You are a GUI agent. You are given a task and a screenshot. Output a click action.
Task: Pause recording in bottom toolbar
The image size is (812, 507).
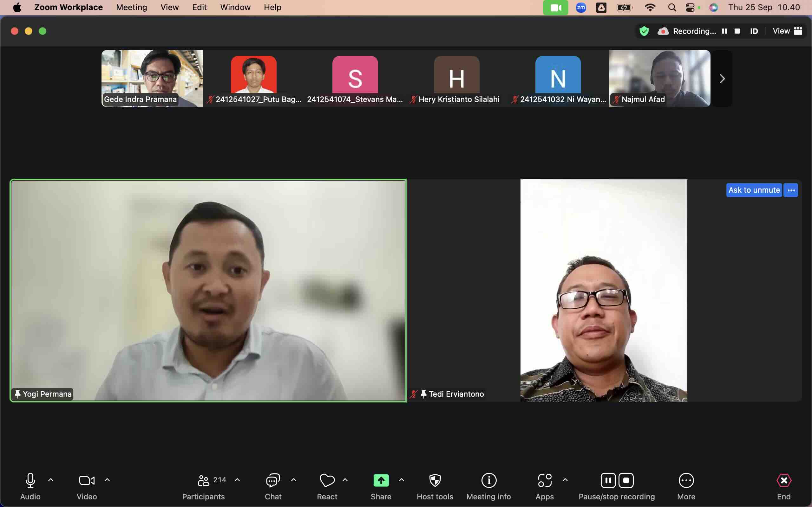[608, 480]
